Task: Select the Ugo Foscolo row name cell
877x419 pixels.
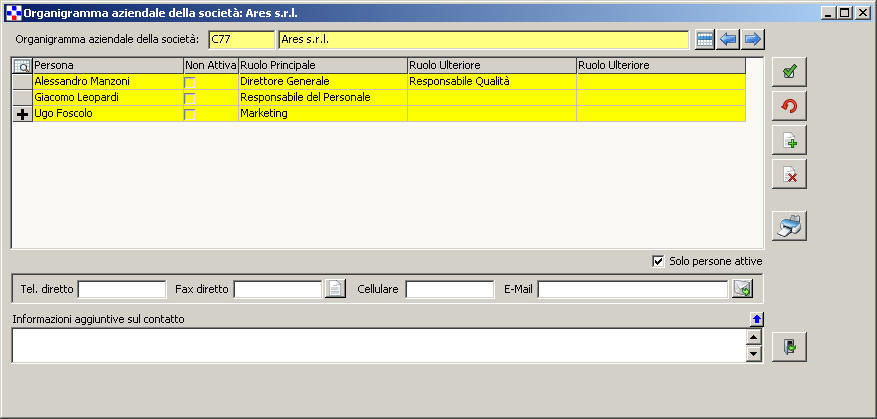Action: (x=108, y=114)
